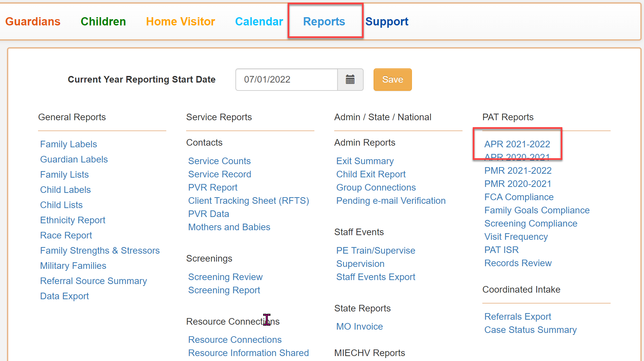644x361 pixels.
Task: Open the Calendar menu
Action: pyautogui.click(x=259, y=21)
